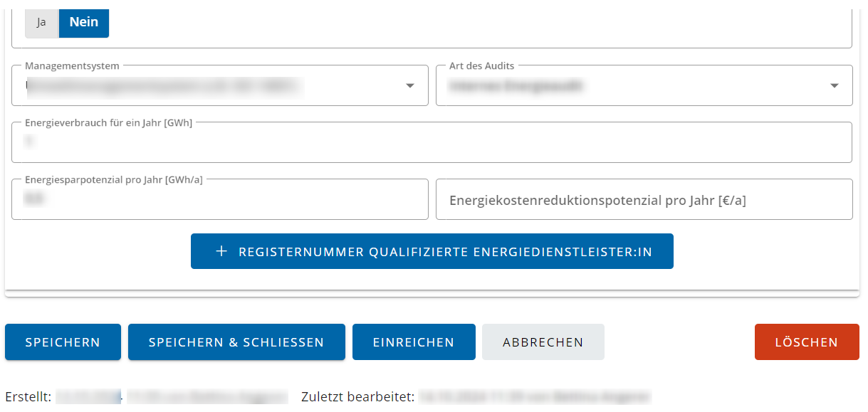Image resolution: width=868 pixels, height=412 pixels.
Task: Click the Art des Audits floating label
Action: (481, 65)
